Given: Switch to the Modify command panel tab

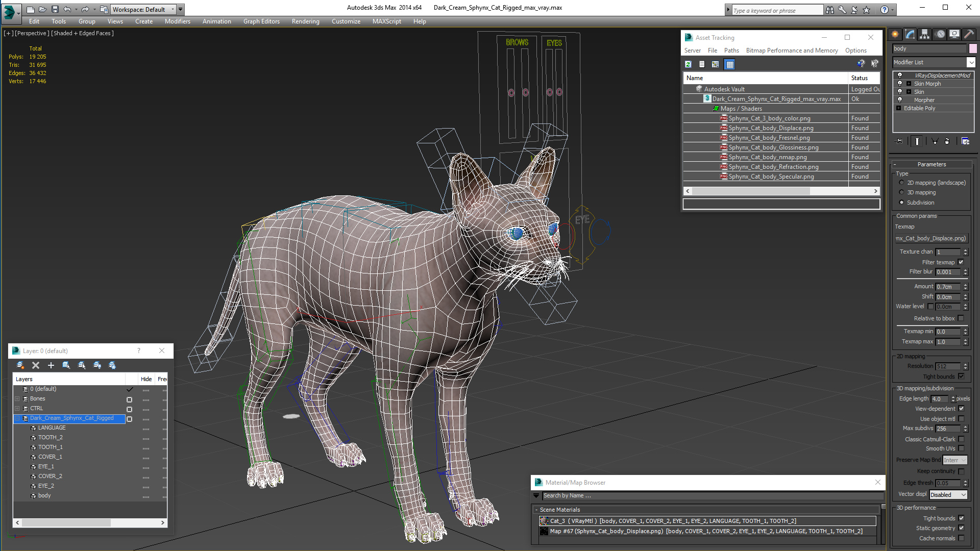Looking at the screenshot, I should tap(910, 34).
